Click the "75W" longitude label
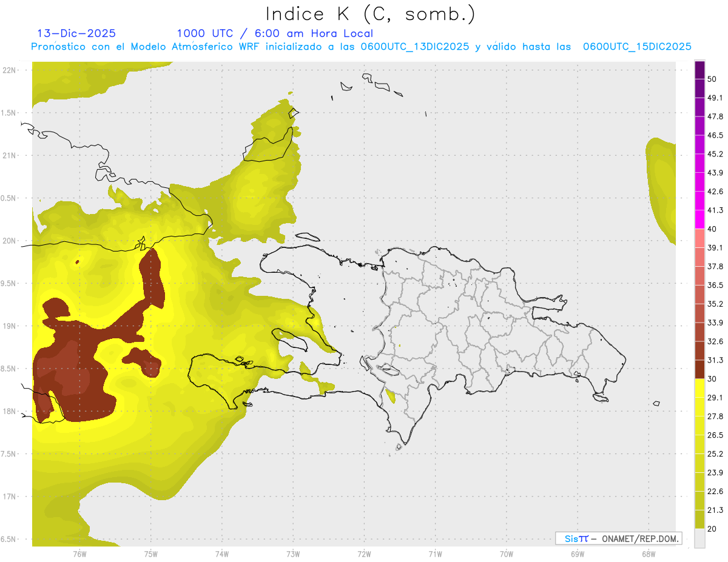The image size is (728, 562). 151,554
